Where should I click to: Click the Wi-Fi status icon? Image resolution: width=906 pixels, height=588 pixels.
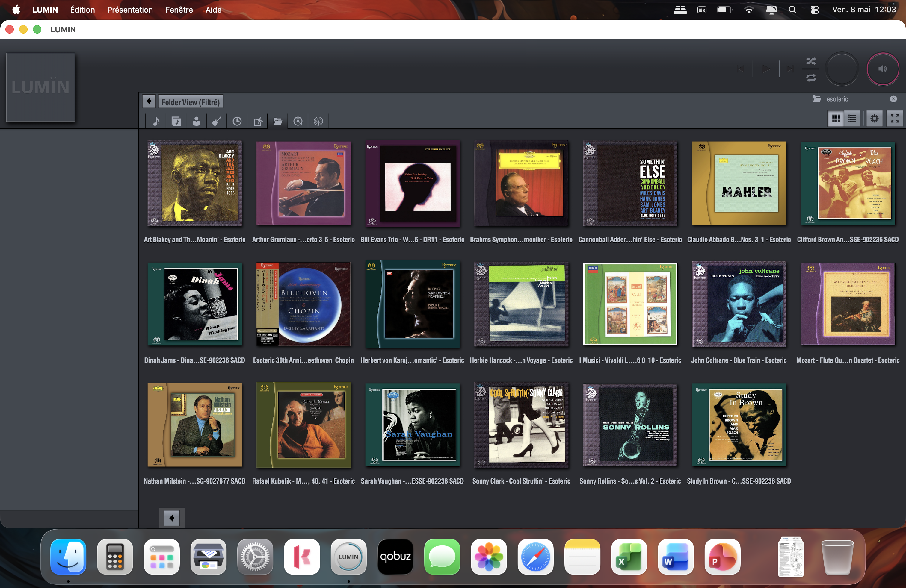pyautogui.click(x=748, y=10)
